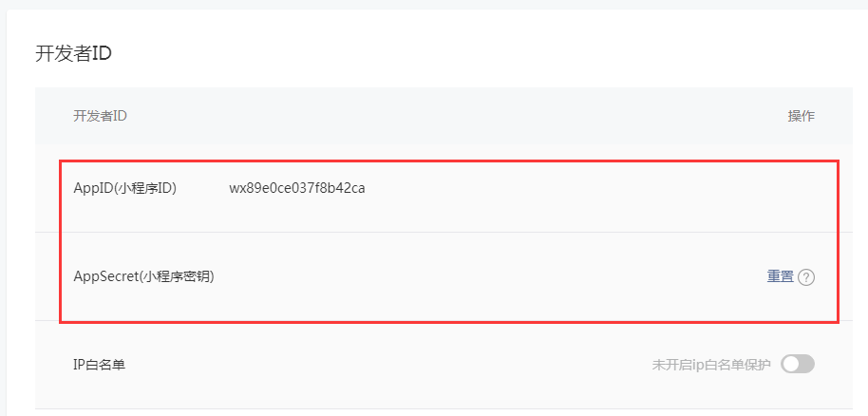This screenshot has height=416, width=868.
Task: Select the AppID(小程序ID) label
Action: point(124,188)
